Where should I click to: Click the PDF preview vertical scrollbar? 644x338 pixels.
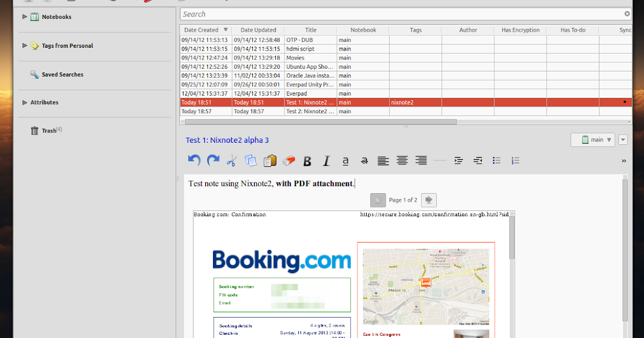[x=512, y=238]
